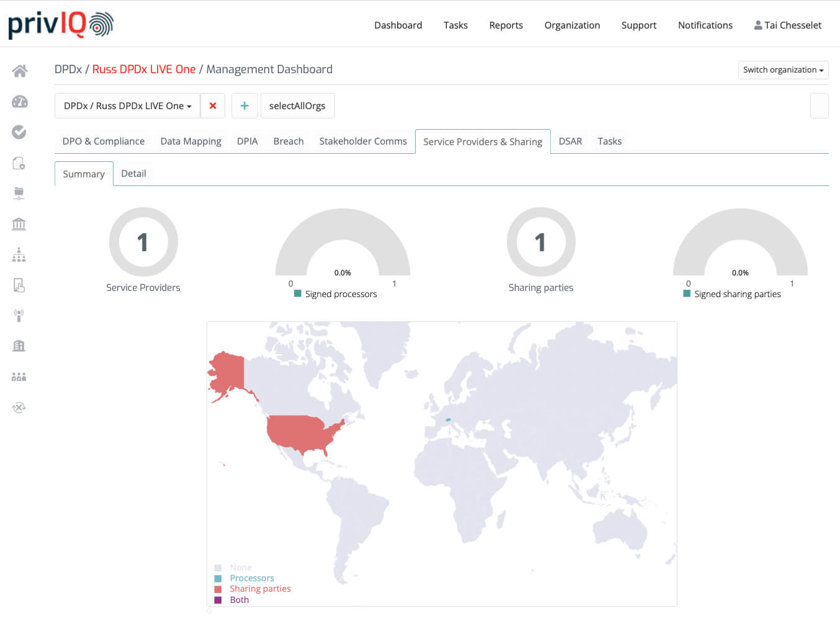This screenshot has height=624, width=840.
Task: Click the Management Dashboard heading text
Action: 269,69
